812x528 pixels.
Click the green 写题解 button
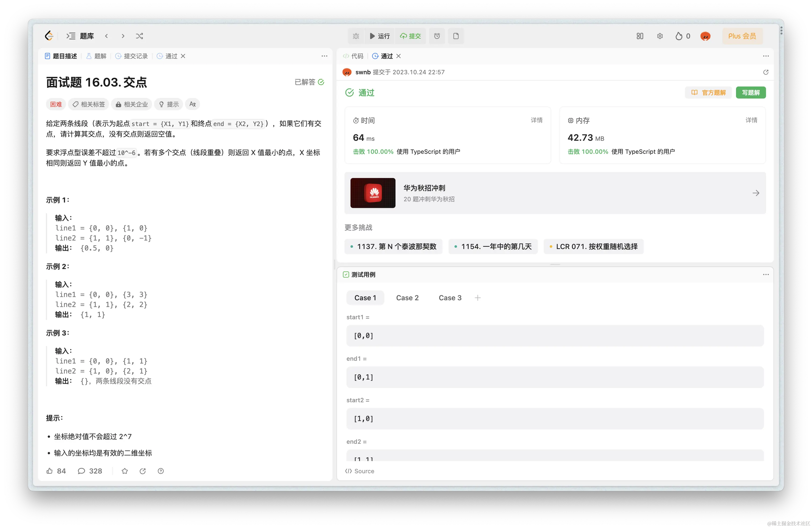coord(751,92)
